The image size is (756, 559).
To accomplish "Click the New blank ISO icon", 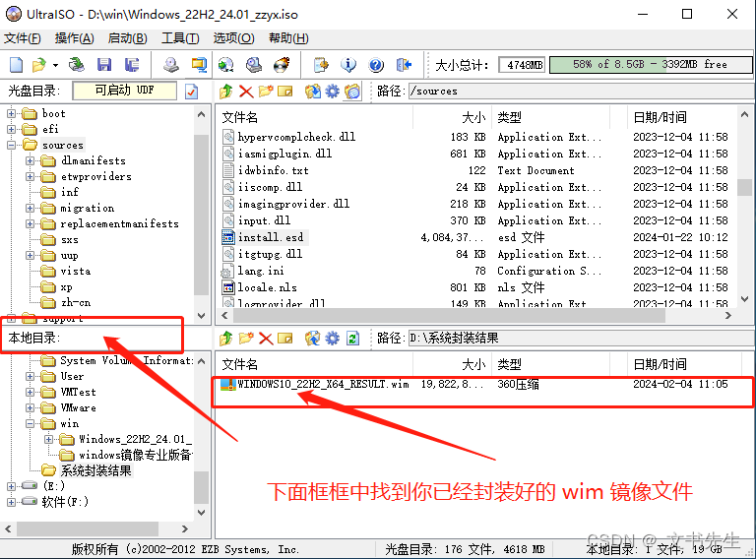I will click(17, 65).
